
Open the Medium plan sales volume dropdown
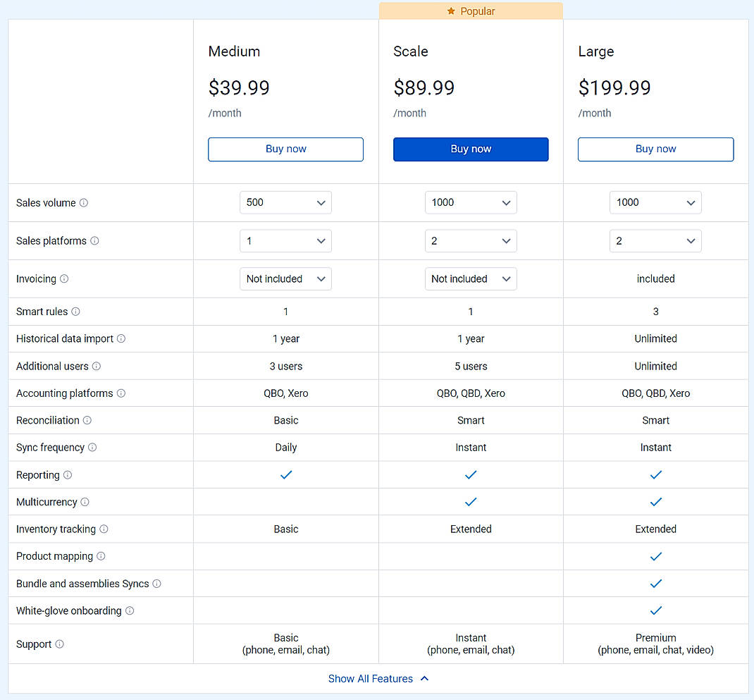[x=285, y=202]
